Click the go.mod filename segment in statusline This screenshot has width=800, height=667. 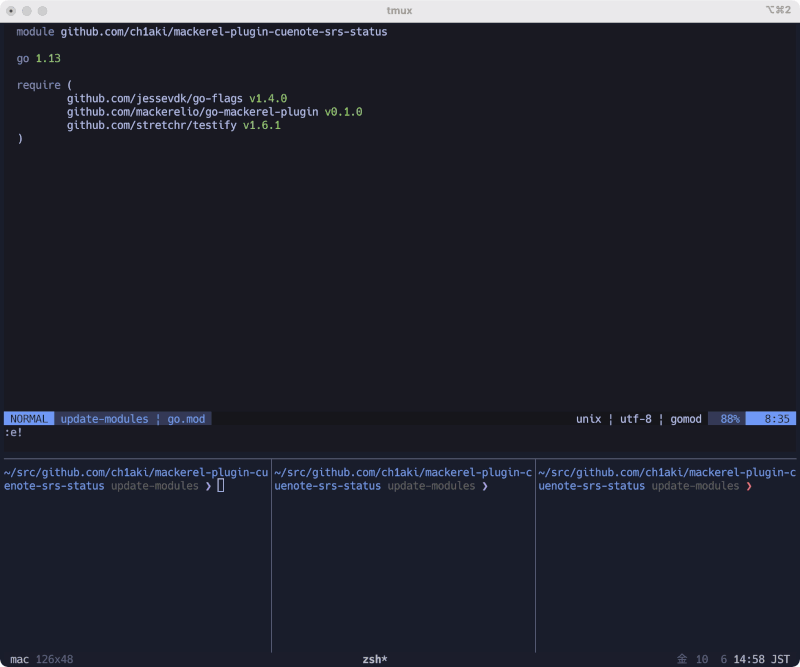click(184, 418)
